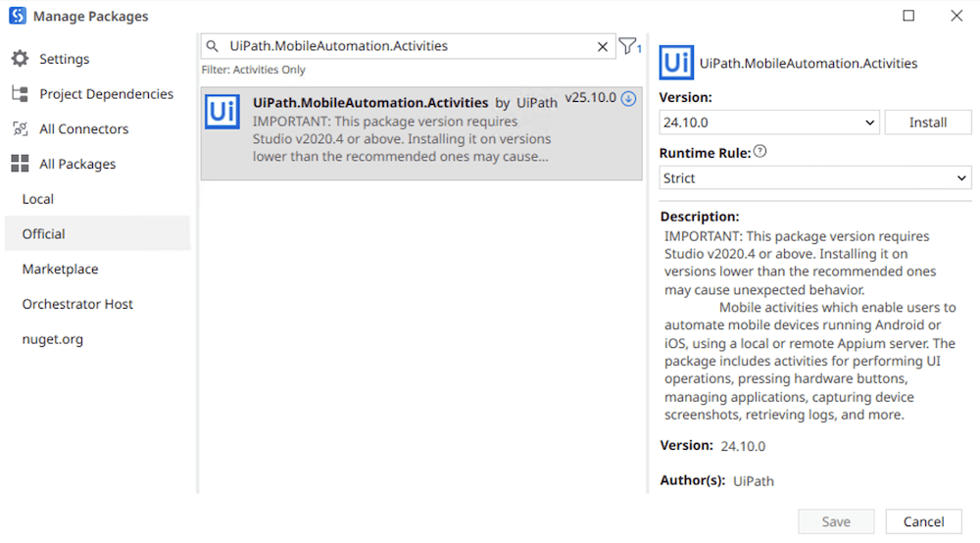Close the Manage Packages window
This screenshot has height=543, width=980.
[956, 16]
